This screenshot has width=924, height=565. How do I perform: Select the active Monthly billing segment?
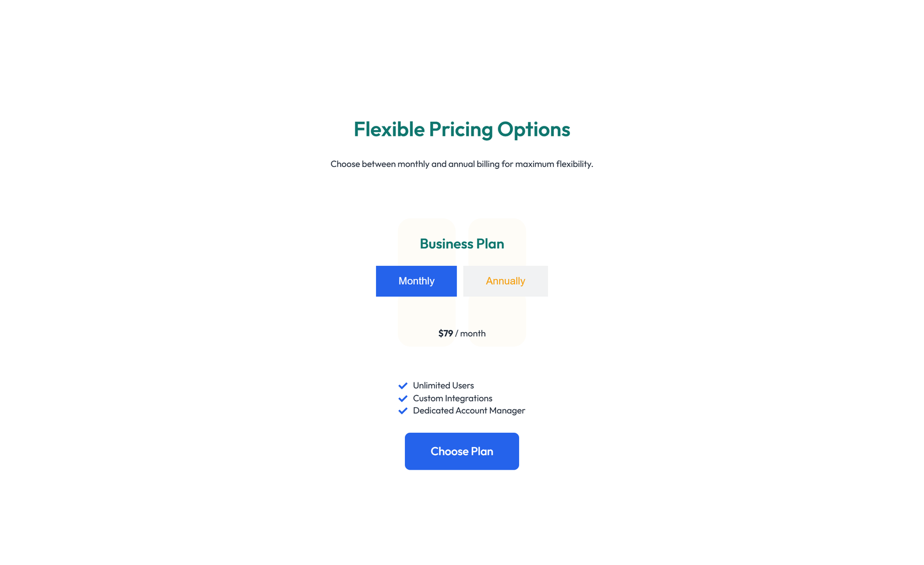point(416,281)
